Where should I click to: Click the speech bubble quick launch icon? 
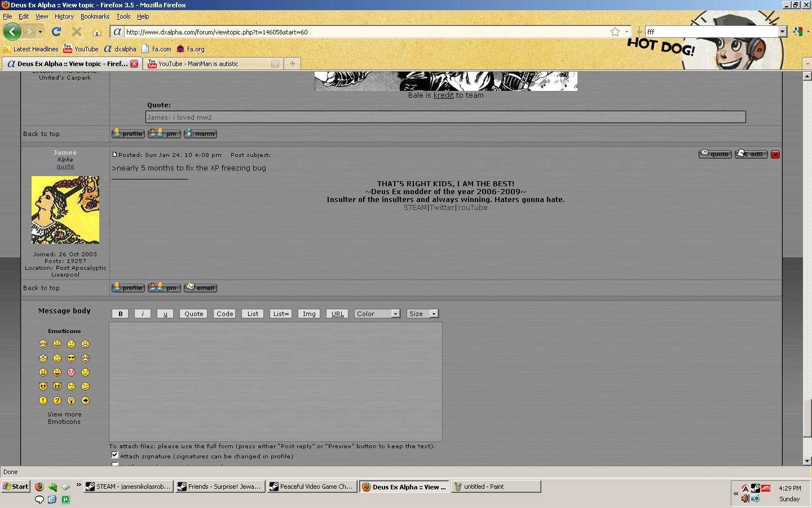point(39,500)
